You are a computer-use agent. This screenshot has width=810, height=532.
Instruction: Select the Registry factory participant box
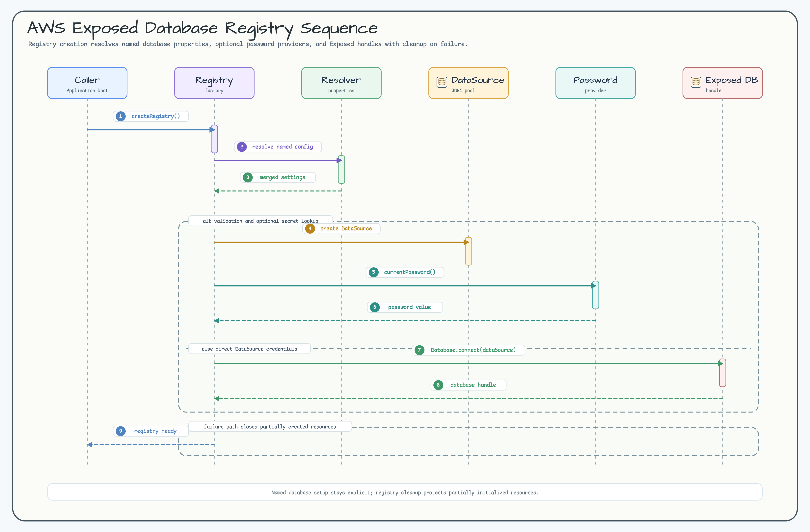[x=214, y=83]
